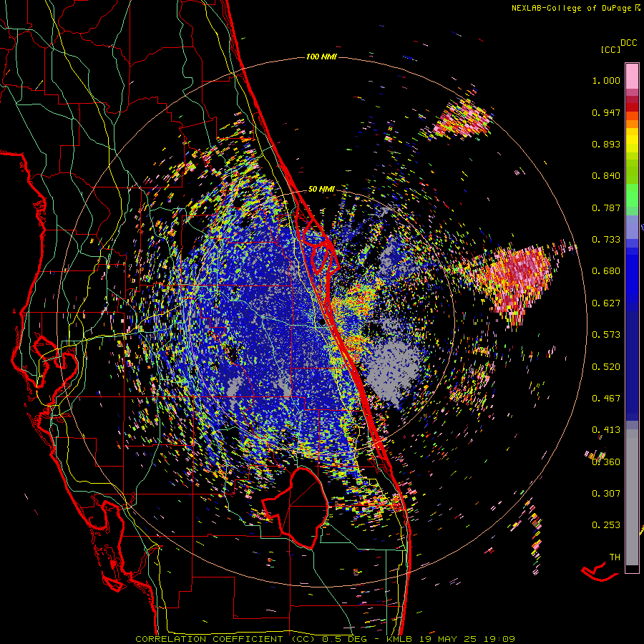Click the 50 NMI range ring label

321,190
